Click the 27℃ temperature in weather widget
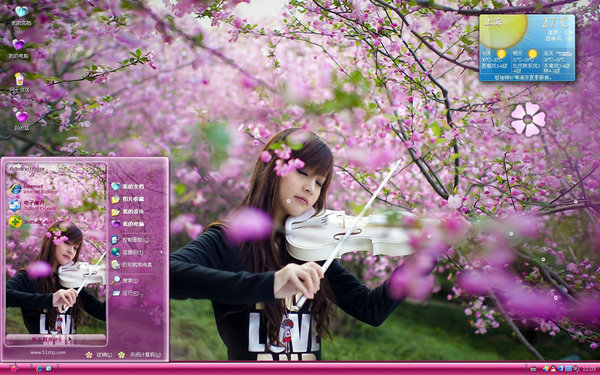The image size is (600, 375). [555, 22]
